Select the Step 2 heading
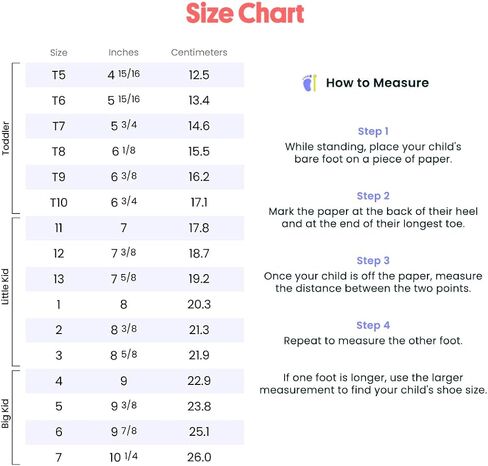The height and width of the screenshot is (466, 488). point(373,196)
